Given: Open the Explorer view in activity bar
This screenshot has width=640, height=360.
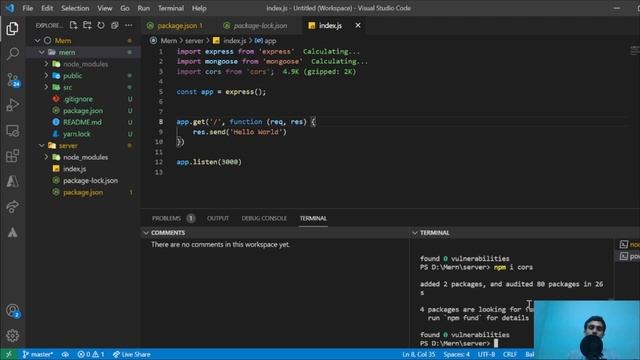Looking at the screenshot, I should tap(12, 29).
